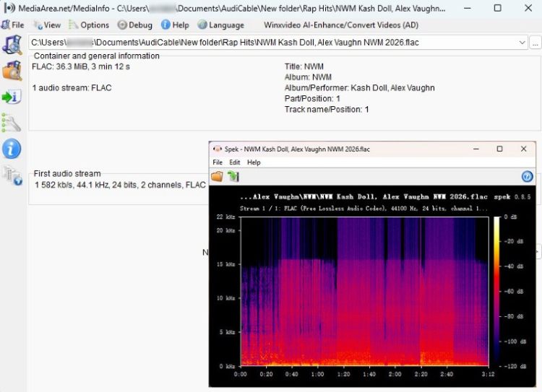The width and height of the screenshot is (542, 392).
Task: Click the export green arrow sidebar icon
Action: [x=12, y=97]
